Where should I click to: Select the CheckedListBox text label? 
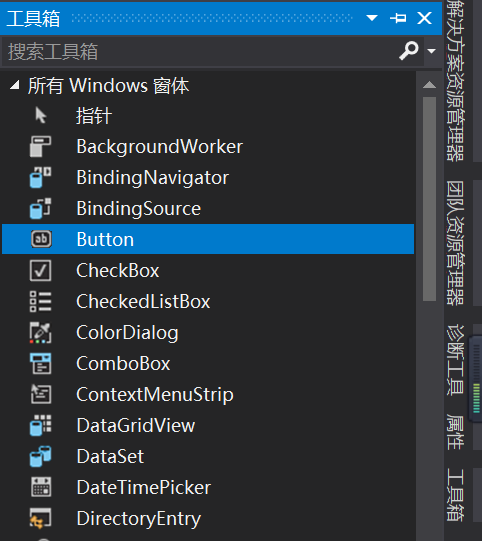pyautogui.click(x=143, y=302)
